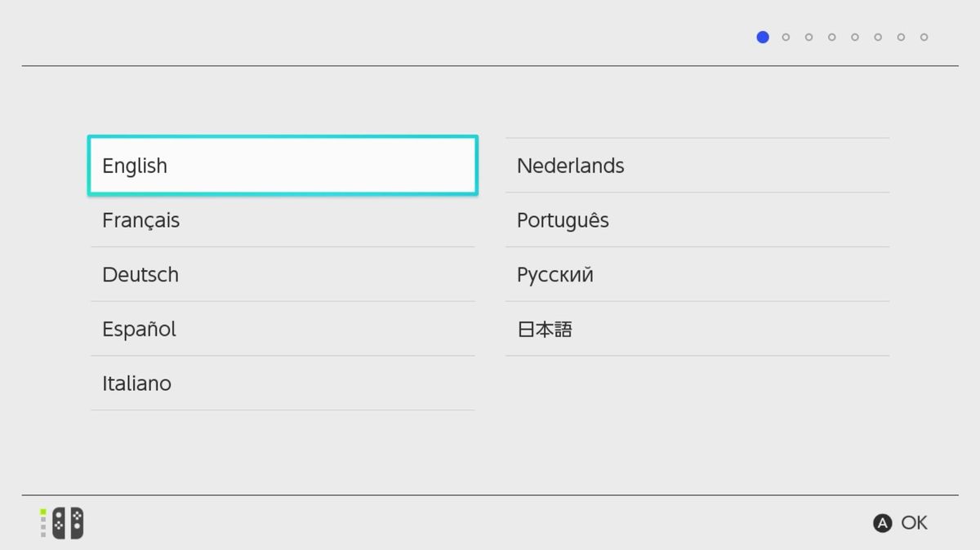Click the seventh setup progress dot
Screen dimensions: 980x550
901,37
